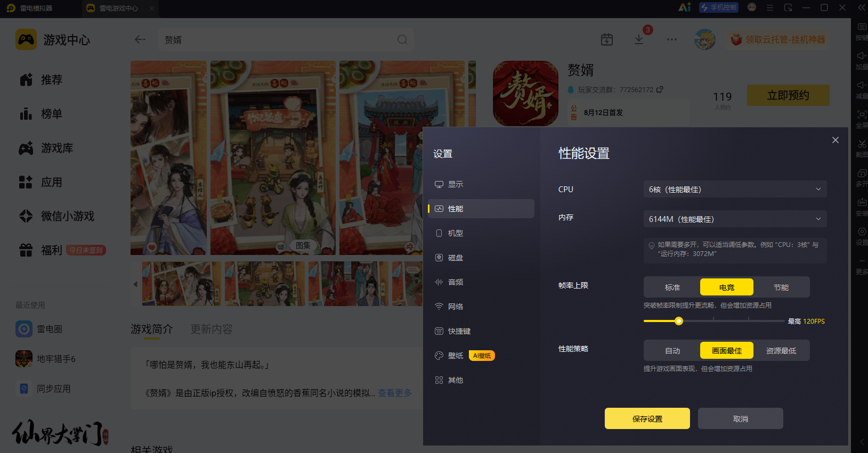Click the 图集 gallery button
868x453 pixels.
(303, 245)
